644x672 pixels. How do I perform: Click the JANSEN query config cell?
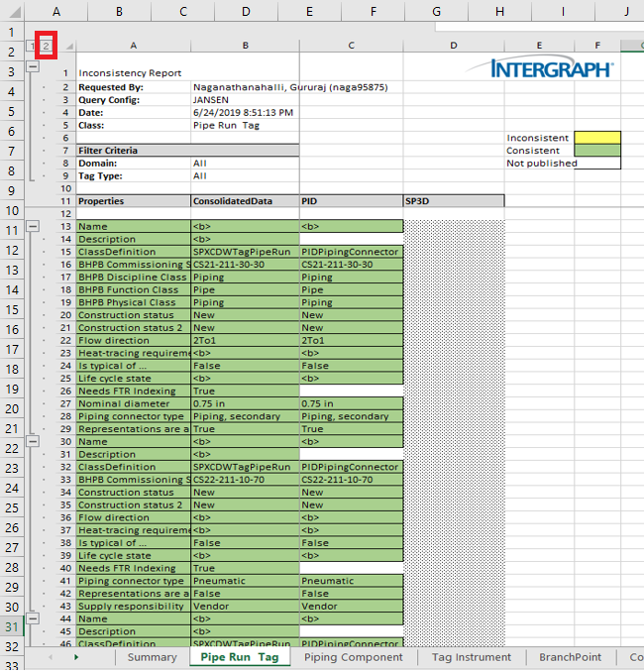[x=245, y=100]
